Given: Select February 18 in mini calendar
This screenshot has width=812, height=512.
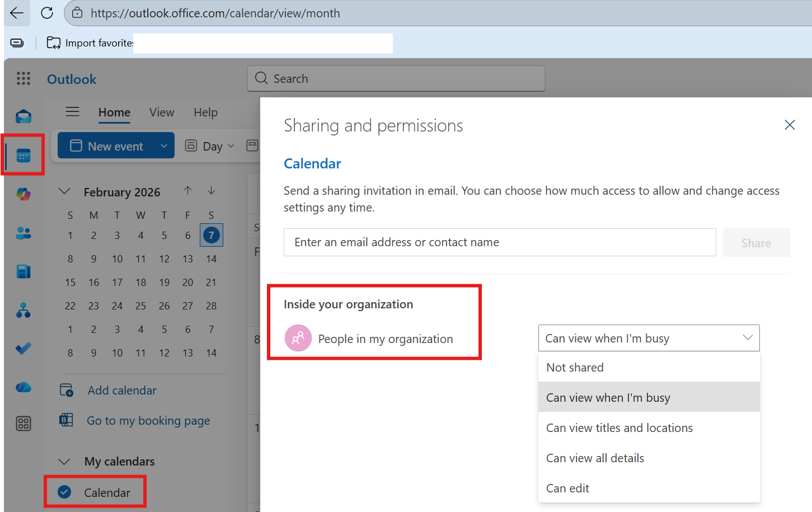Looking at the screenshot, I should pos(141,283).
